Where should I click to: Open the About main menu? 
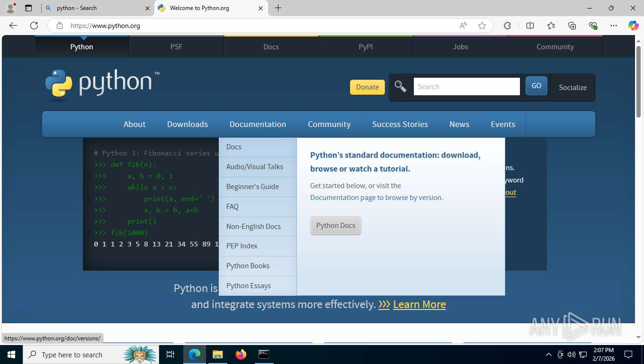click(134, 124)
